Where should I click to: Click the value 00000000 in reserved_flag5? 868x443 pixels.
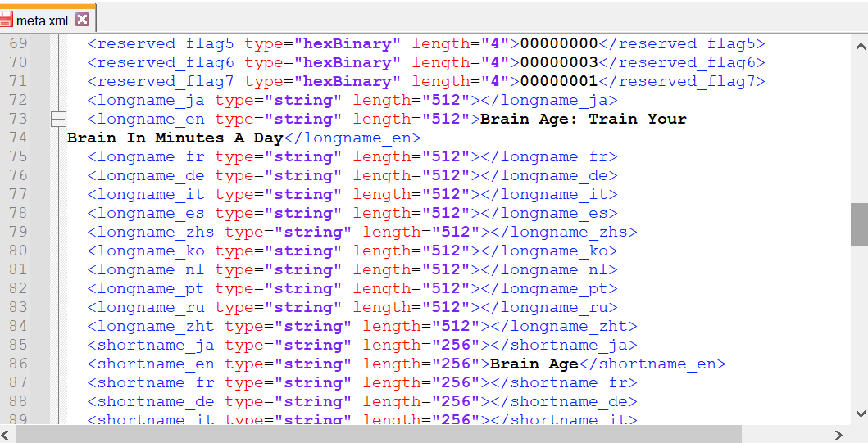[x=559, y=43]
